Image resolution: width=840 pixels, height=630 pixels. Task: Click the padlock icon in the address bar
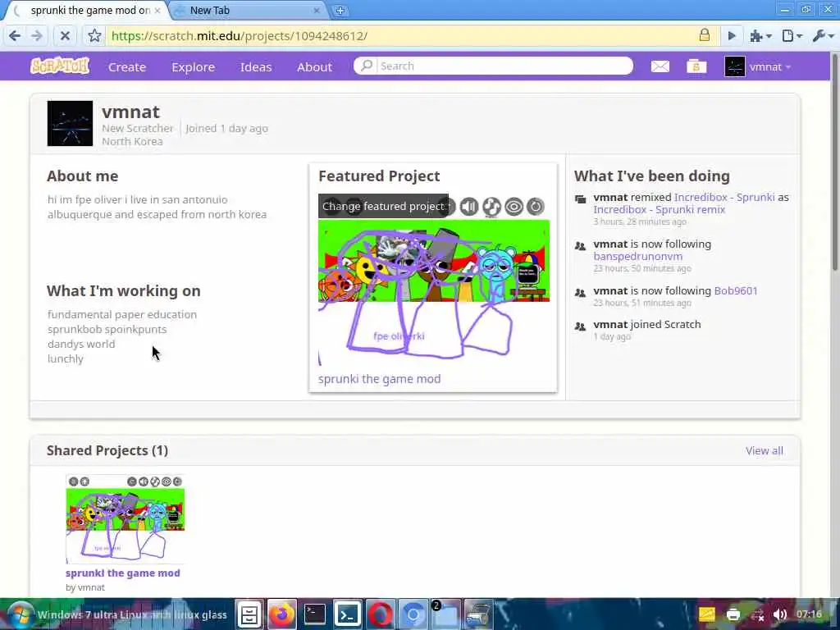[705, 35]
